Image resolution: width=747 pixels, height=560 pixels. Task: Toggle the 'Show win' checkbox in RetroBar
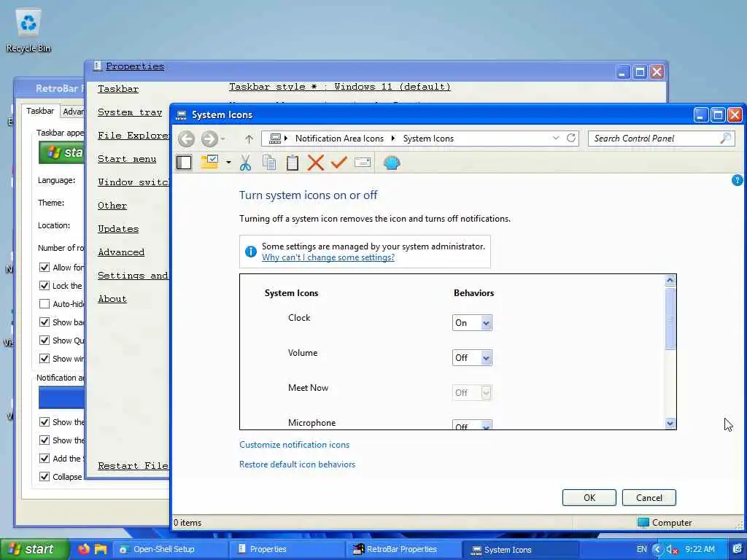(x=44, y=359)
